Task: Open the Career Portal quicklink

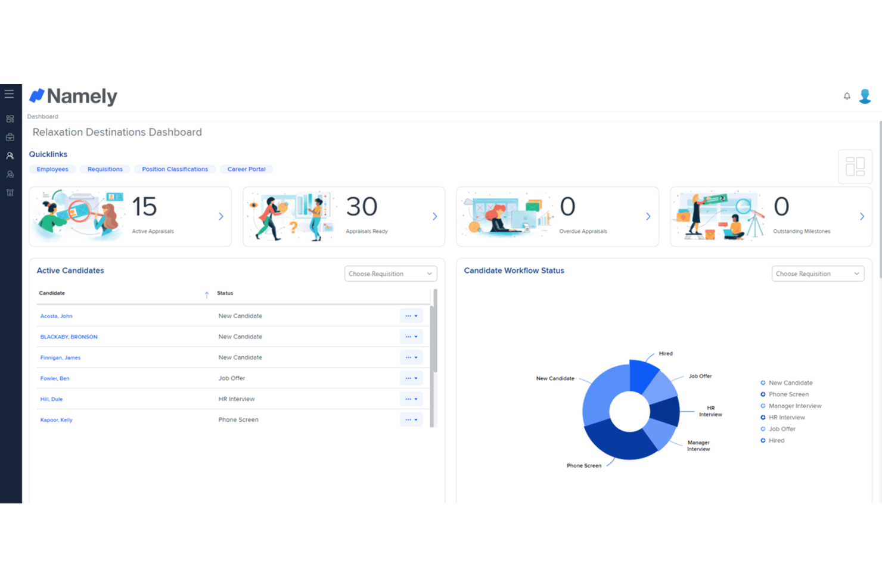Action: [246, 169]
